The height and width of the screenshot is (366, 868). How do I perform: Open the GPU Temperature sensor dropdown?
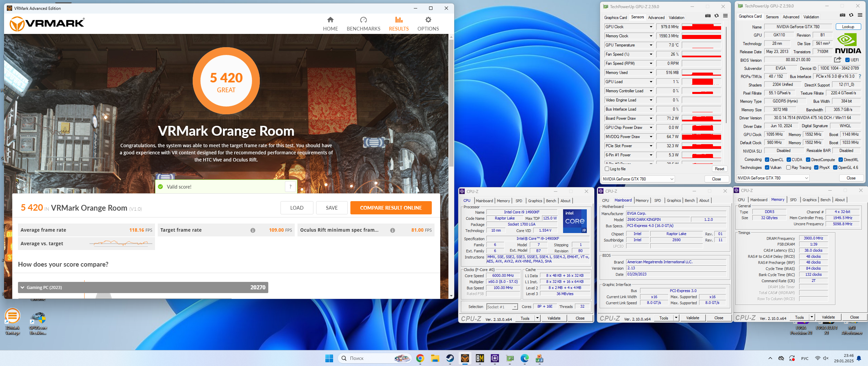tap(651, 45)
